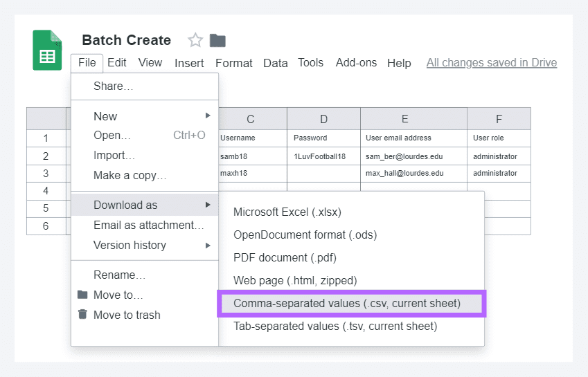Click the 1LuvFootball18 password cell
Screen dimensions: 588x377
pos(323,156)
